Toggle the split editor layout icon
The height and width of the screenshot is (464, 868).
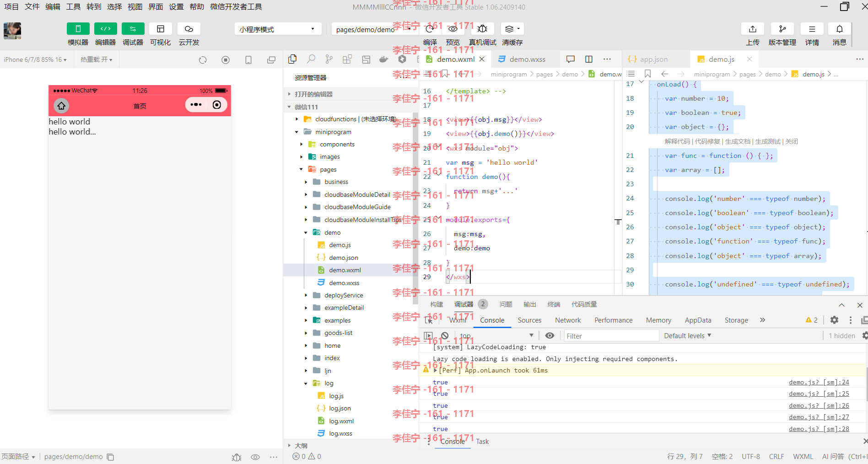[589, 59]
